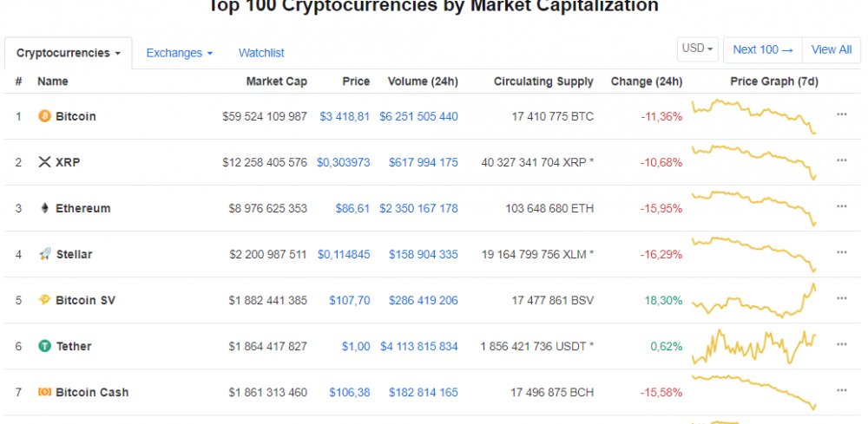Click the View All button
Image resolution: width=868 pixels, height=424 pixels.
(832, 49)
